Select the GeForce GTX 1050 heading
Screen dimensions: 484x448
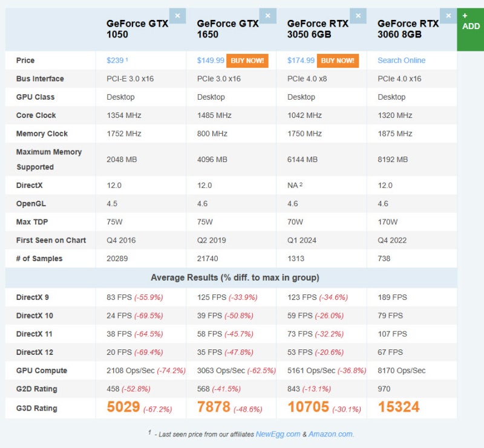point(137,29)
